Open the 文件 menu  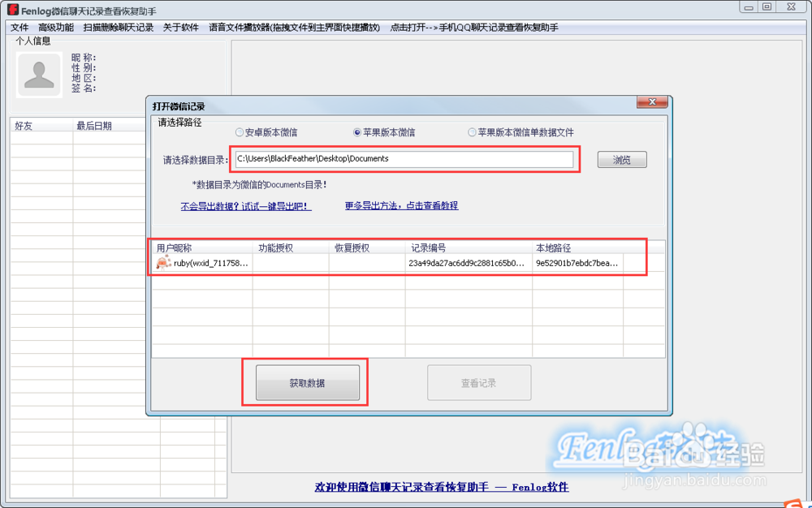[x=19, y=28]
